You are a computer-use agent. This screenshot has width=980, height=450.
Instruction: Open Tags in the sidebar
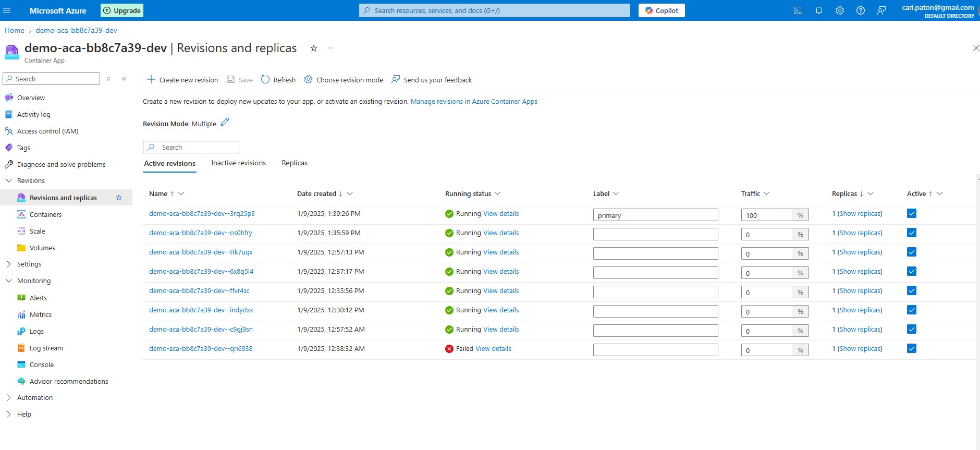tap(24, 148)
